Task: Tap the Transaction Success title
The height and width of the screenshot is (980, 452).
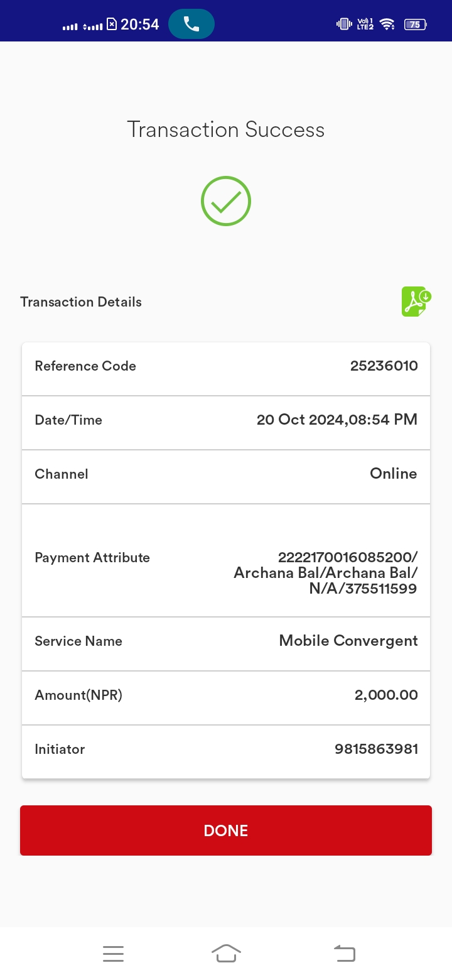Action: 226,129
